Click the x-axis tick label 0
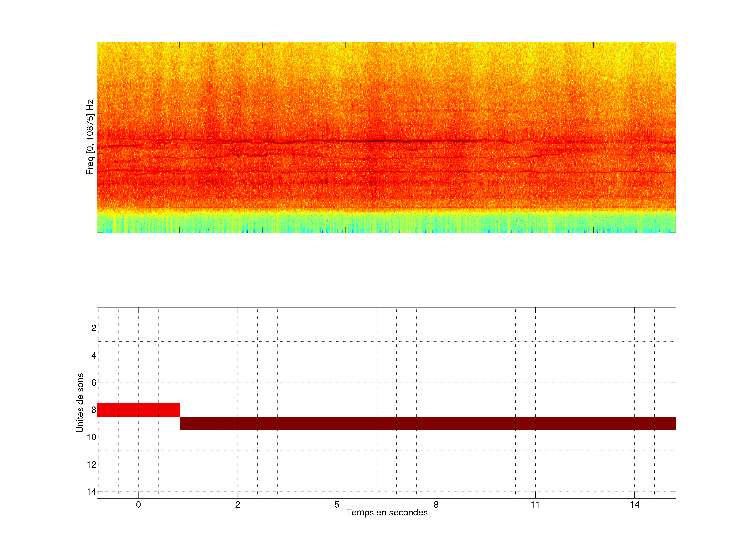Screen dimensions: 747x560 (138, 505)
